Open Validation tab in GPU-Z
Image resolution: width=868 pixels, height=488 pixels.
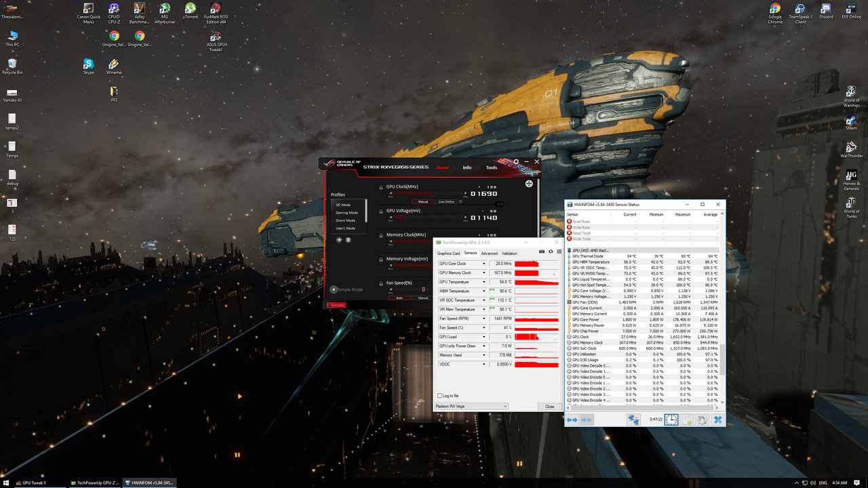click(509, 253)
